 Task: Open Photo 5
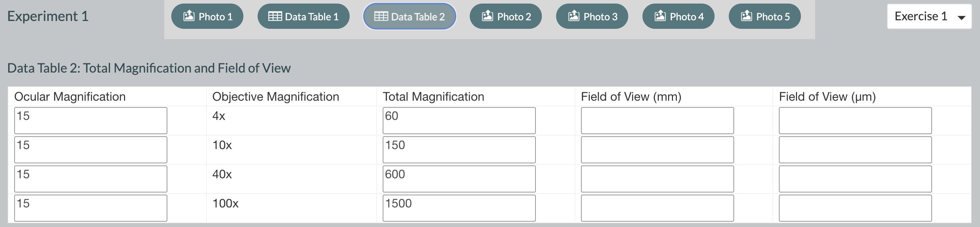(x=764, y=16)
